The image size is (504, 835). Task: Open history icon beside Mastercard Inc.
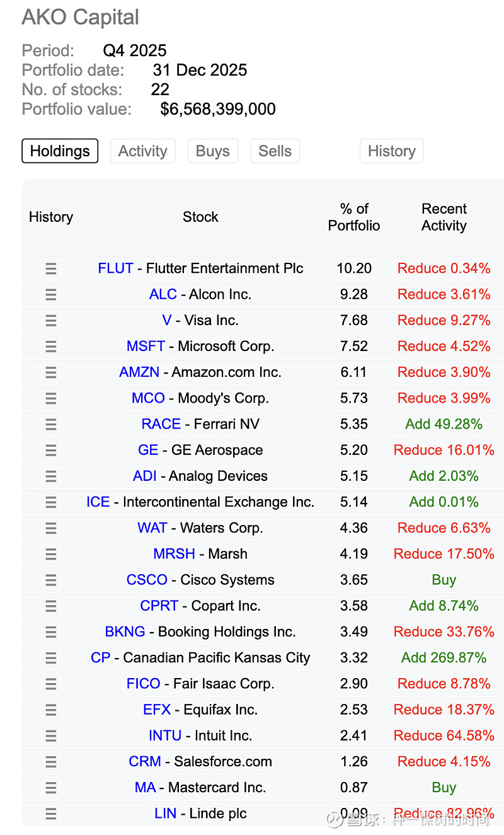click(x=51, y=788)
